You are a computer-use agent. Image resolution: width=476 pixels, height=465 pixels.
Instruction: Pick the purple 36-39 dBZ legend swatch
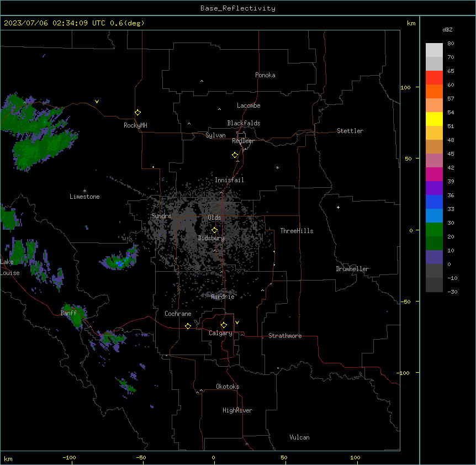[434, 188]
